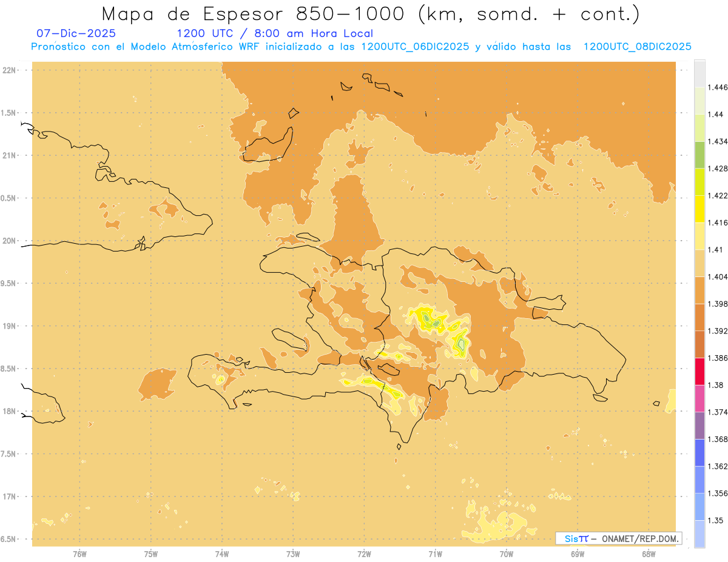The height and width of the screenshot is (562, 728).
Task: Click the 68W longitude label
Action: click(x=649, y=554)
